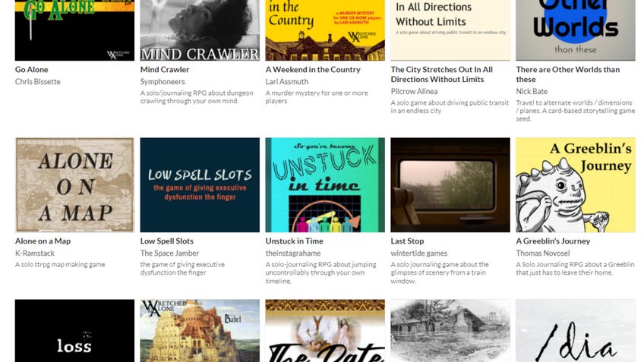
Task: Open the Symphoneers author link
Action: click(163, 82)
